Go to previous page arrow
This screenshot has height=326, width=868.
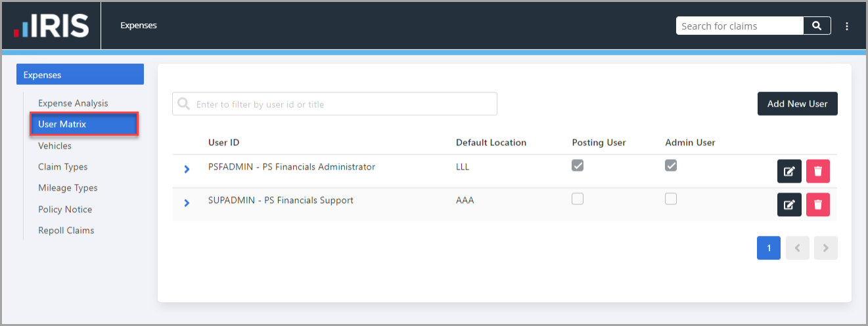(x=798, y=248)
